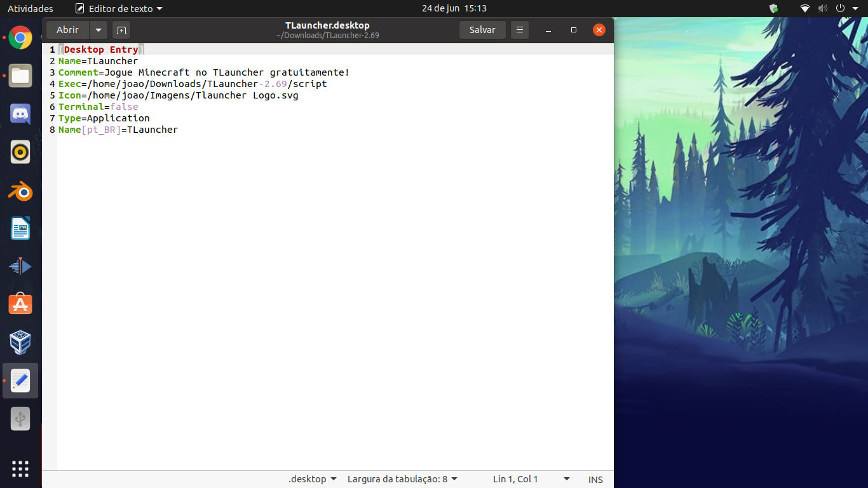Click the Icon path line
Screen dimensions: 868x488
pos(179,95)
